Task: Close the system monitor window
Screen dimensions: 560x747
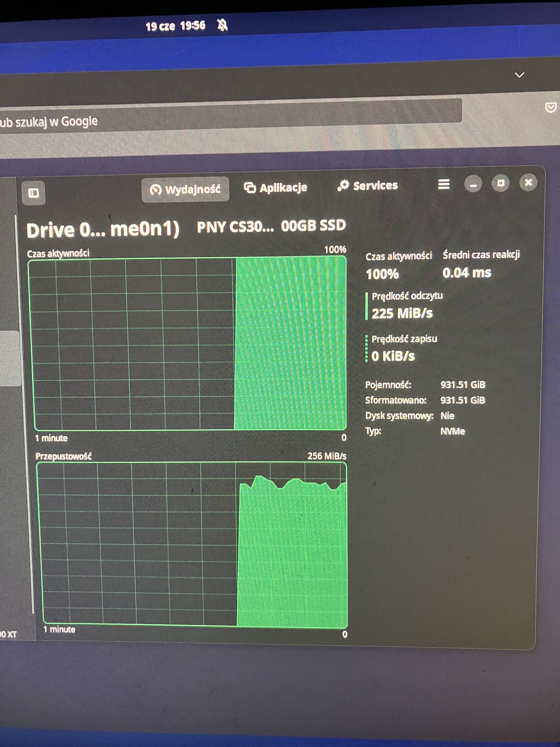Action: (x=528, y=183)
